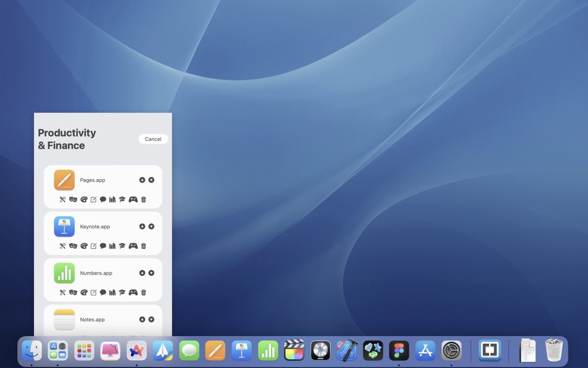Click the Pages.app wrench/settings icon

click(x=62, y=199)
